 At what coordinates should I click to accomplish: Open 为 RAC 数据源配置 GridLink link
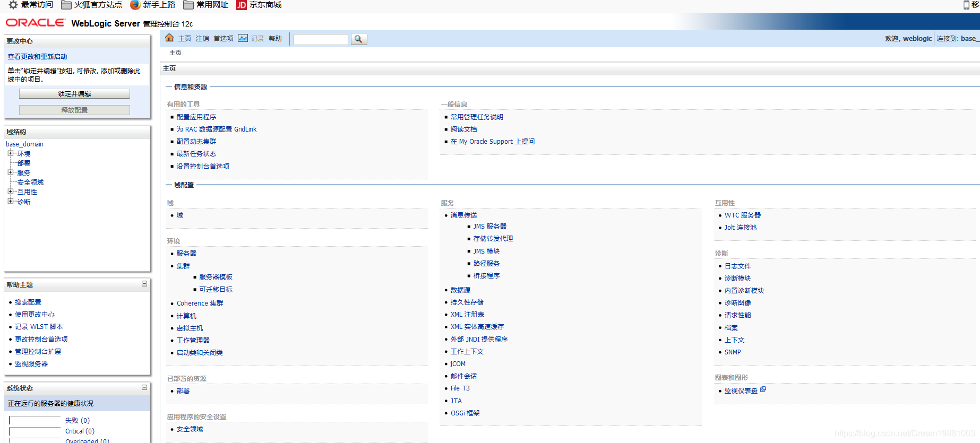coord(217,129)
